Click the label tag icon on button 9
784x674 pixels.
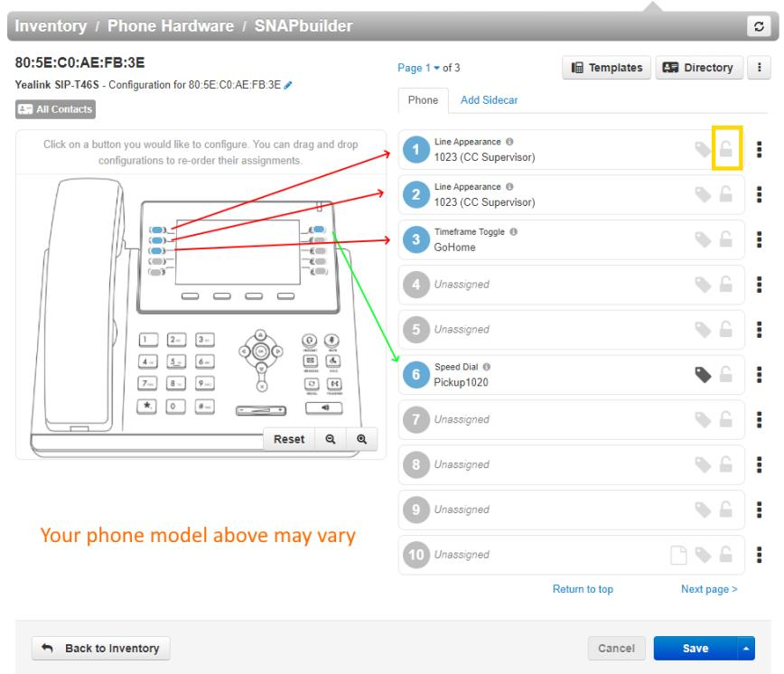click(x=703, y=510)
